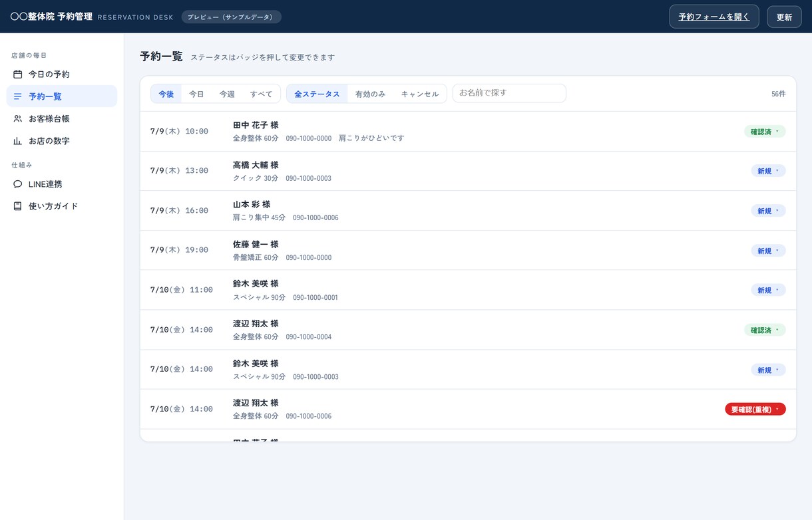This screenshot has height=520, width=812.
Task: Open 新規 status dropdown for 山本 彩
Action: [768, 211]
